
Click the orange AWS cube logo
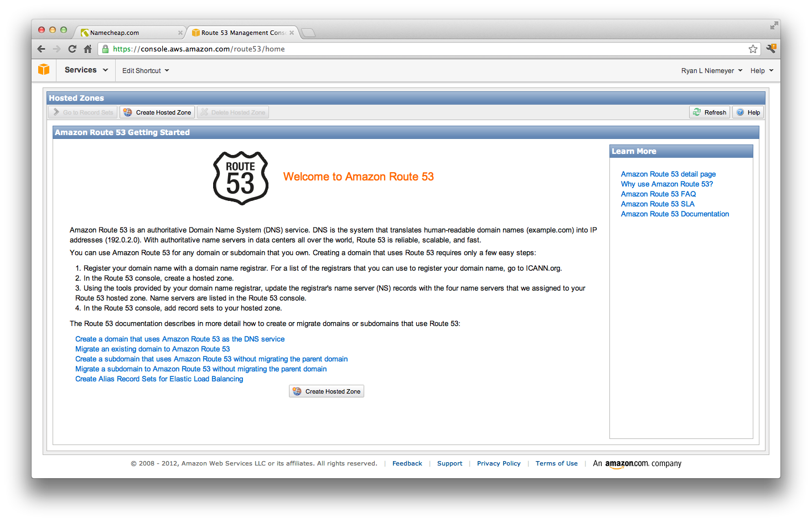44,70
